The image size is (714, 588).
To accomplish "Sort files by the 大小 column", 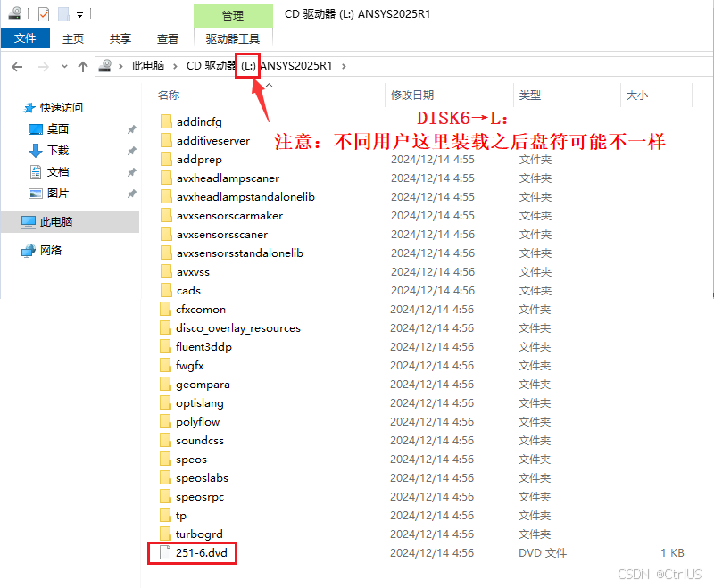I will pyautogui.click(x=637, y=95).
